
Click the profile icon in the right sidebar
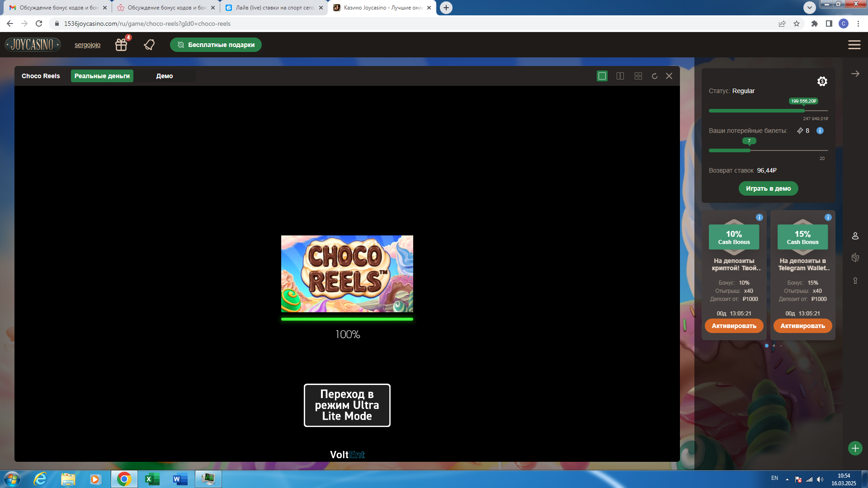click(x=855, y=236)
